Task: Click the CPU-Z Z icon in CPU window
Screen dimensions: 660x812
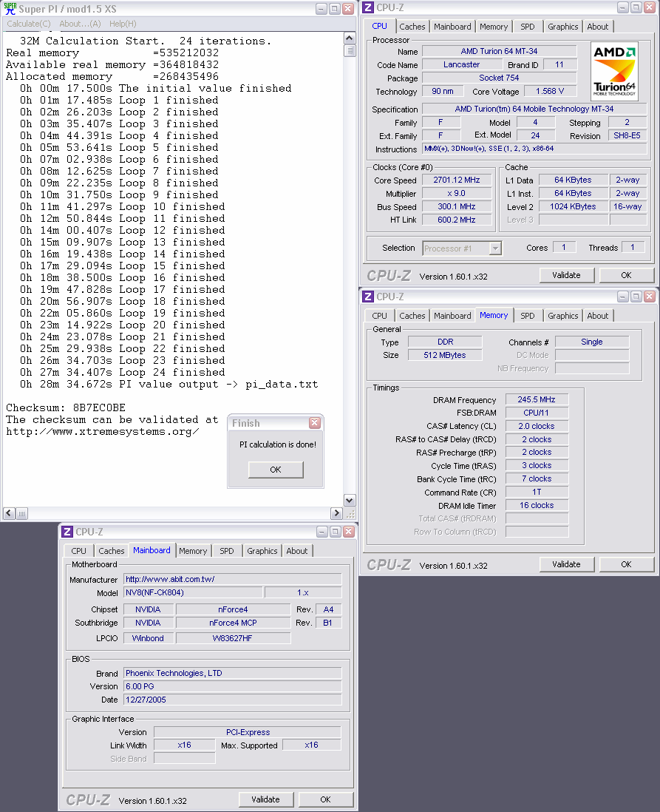Action: click(x=368, y=8)
